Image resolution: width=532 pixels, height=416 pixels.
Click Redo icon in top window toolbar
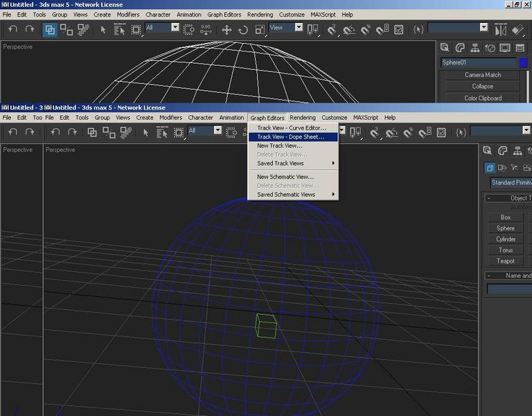30,29
